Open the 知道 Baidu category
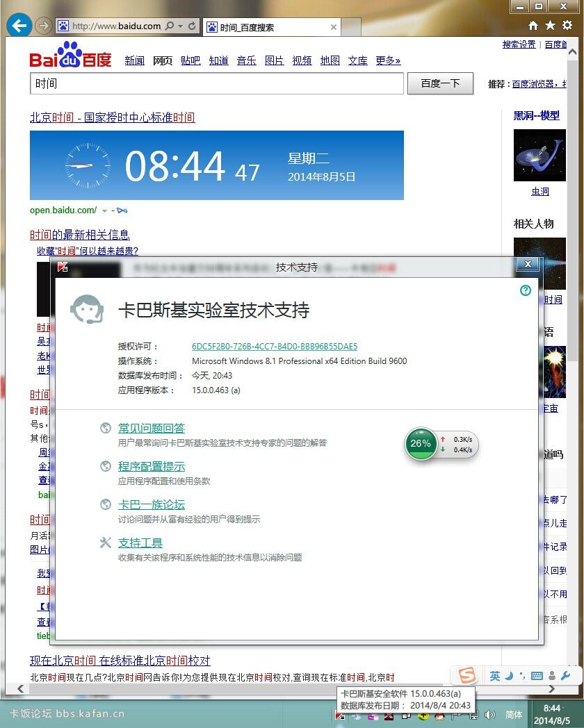The height and width of the screenshot is (728, 584). tap(218, 60)
